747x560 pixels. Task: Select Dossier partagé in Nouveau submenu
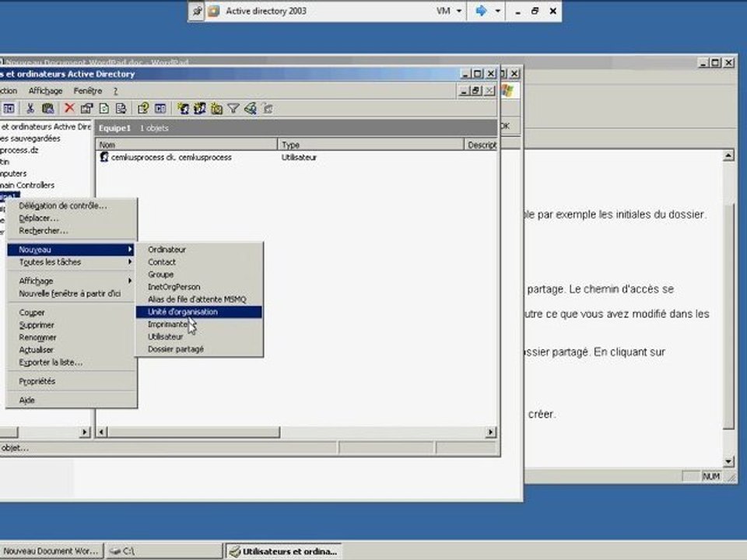199,348
